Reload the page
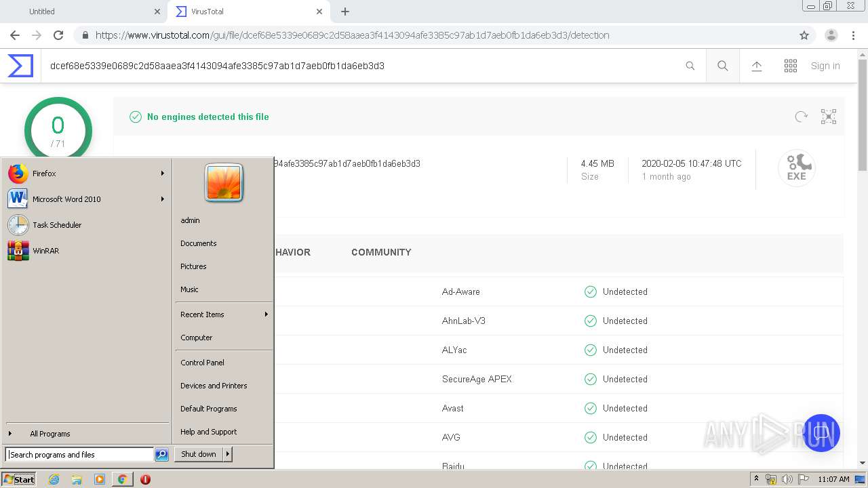The image size is (868, 488). pyautogui.click(x=58, y=35)
